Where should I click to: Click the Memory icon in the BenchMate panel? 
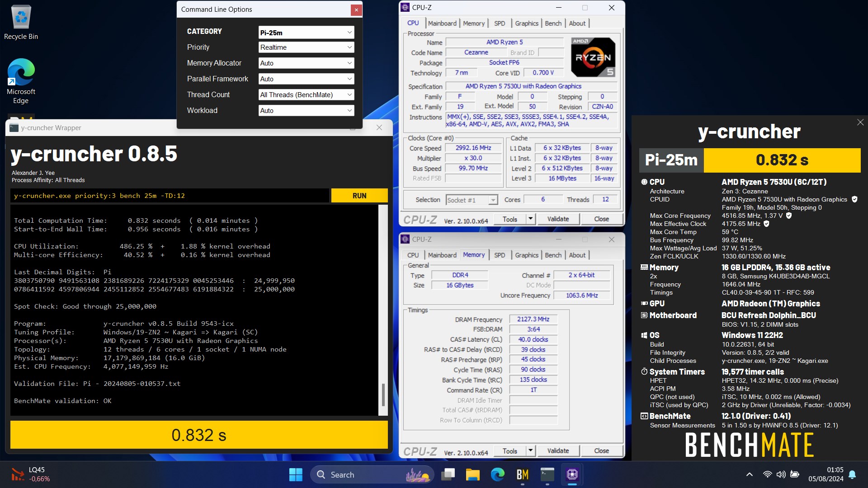[x=644, y=267]
